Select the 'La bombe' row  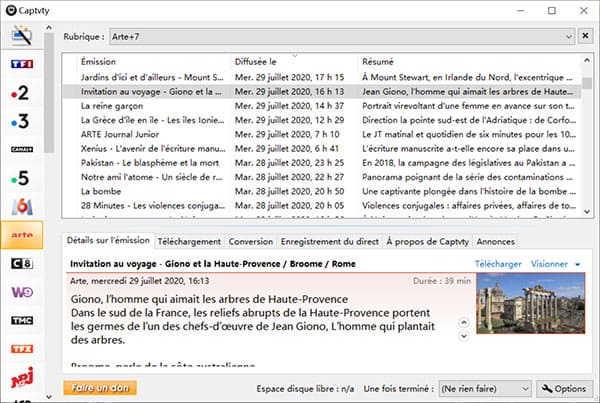(x=321, y=191)
